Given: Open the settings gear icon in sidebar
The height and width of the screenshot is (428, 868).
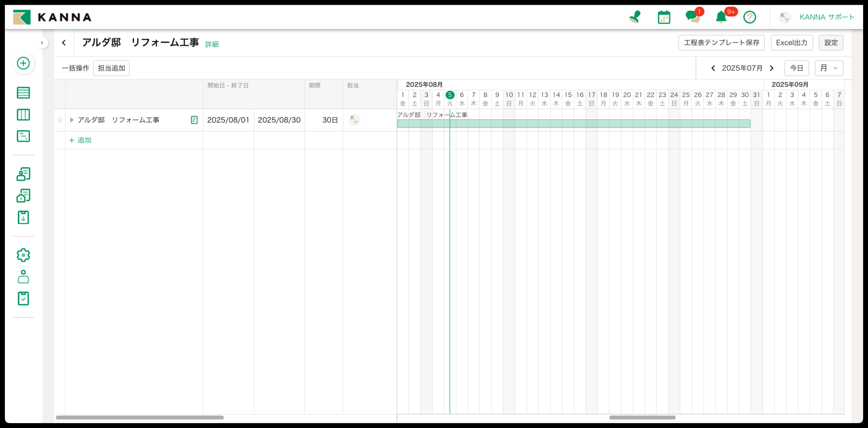Looking at the screenshot, I should click(23, 255).
